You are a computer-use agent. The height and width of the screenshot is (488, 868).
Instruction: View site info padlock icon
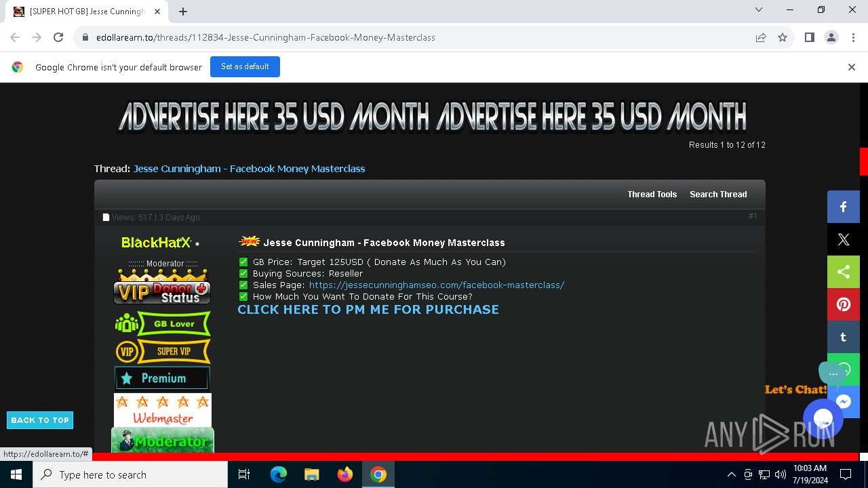point(85,37)
